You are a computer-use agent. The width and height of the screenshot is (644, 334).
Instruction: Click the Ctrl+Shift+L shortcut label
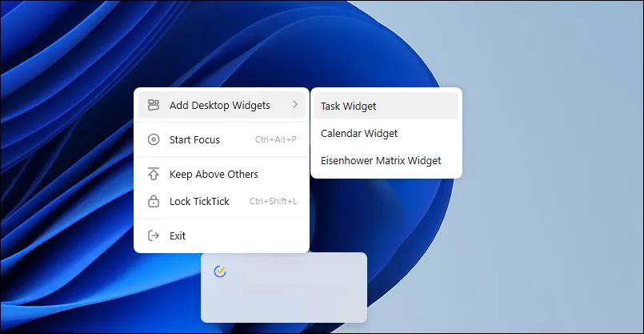click(273, 202)
